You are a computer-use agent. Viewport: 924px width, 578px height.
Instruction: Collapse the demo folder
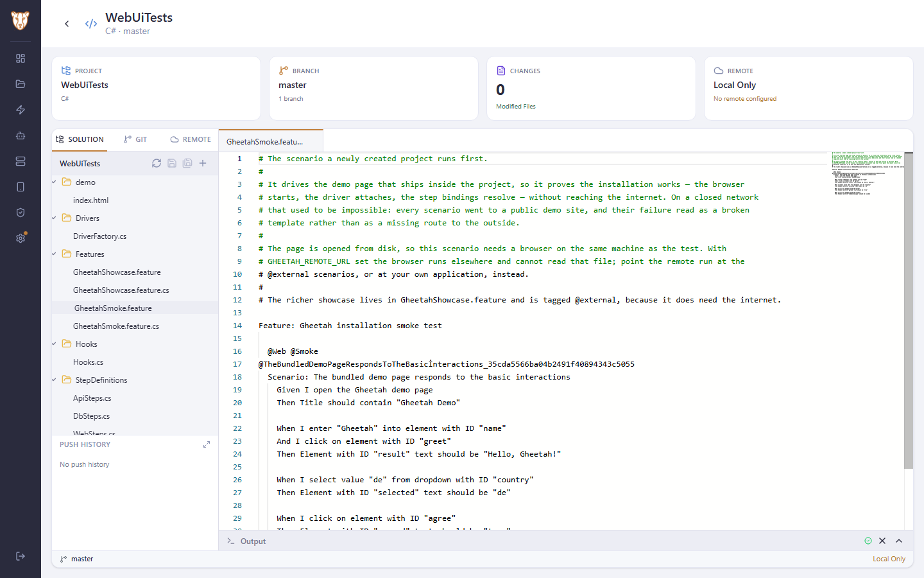coord(55,182)
